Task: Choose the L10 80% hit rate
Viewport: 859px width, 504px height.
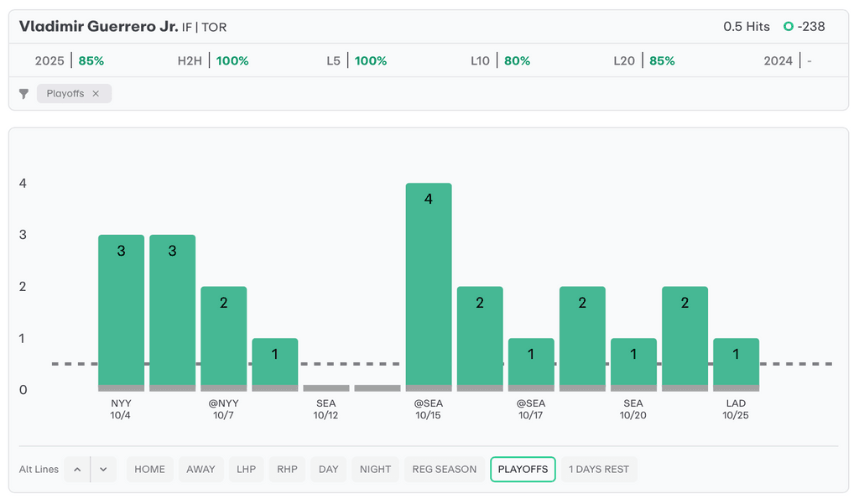Action: pos(500,61)
